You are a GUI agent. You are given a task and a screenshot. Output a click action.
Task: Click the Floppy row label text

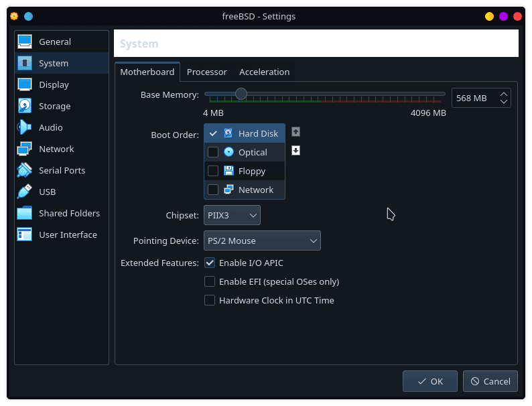coord(252,171)
